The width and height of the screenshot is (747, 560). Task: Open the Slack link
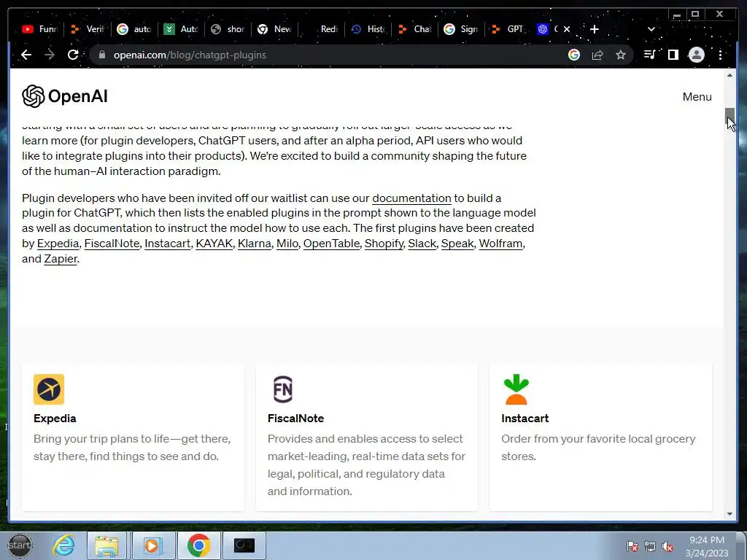(x=422, y=244)
